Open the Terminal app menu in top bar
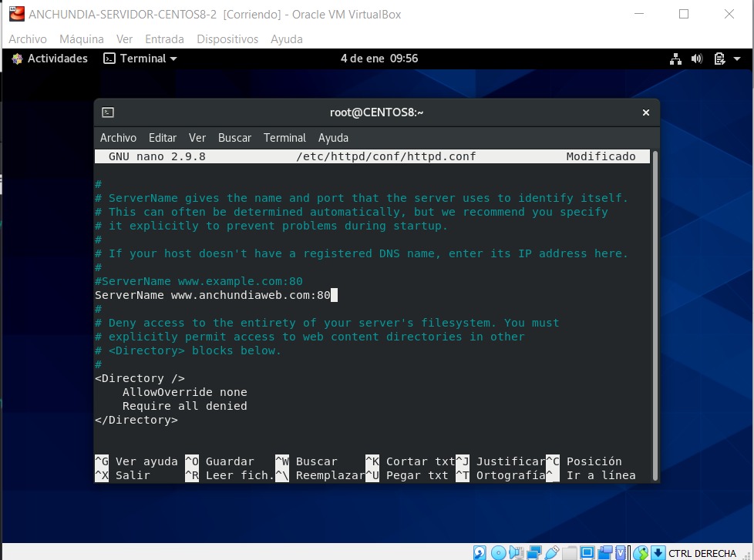 point(140,59)
